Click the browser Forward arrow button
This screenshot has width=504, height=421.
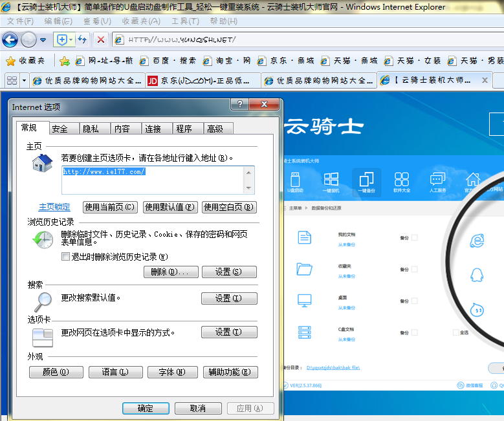tap(28, 40)
